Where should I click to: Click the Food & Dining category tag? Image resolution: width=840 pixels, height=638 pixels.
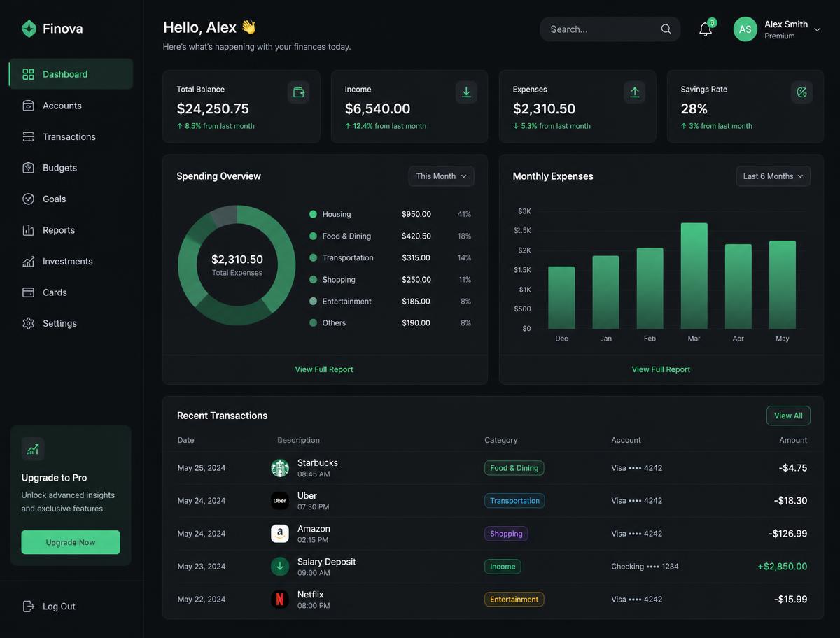[514, 468]
